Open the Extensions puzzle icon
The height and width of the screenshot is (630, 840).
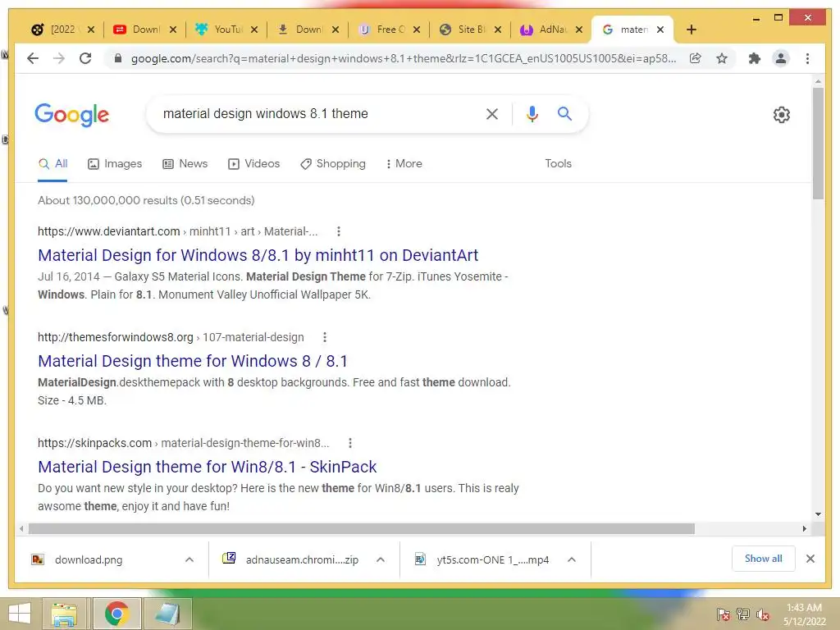tap(755, 58)
